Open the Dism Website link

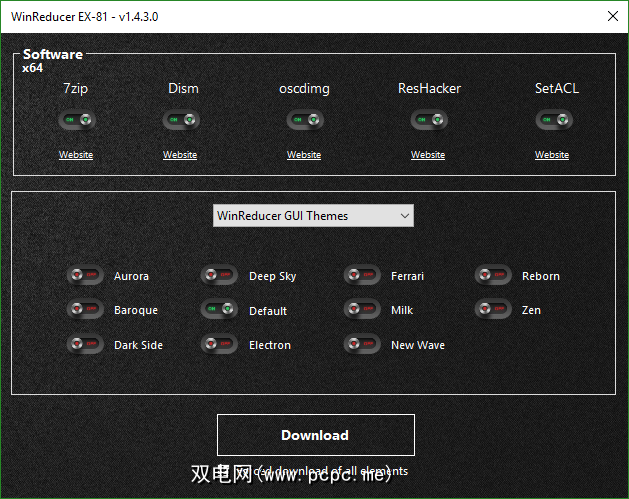tap(180, 155)
